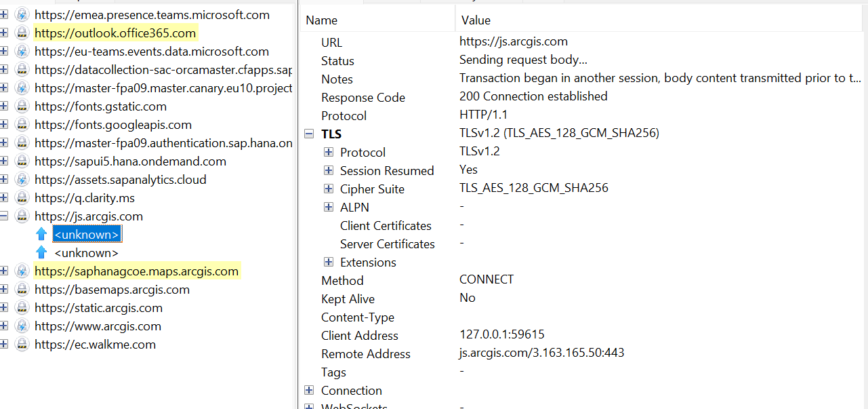Select the https://q.clarity.ms host entry
The height and width of the screenshot is (409, 868).
[x=85, y=198]
